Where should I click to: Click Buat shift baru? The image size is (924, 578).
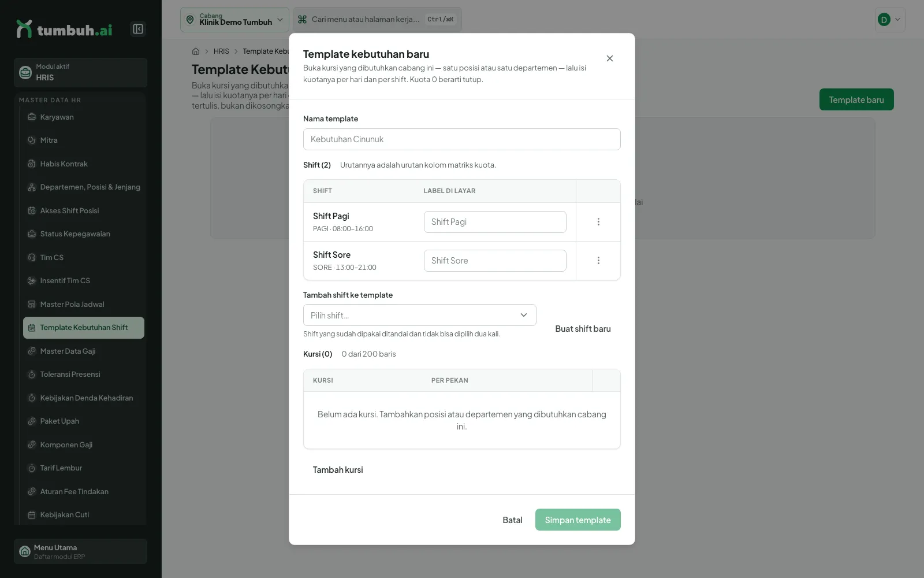pyautogui.click(x=583, y=329)
